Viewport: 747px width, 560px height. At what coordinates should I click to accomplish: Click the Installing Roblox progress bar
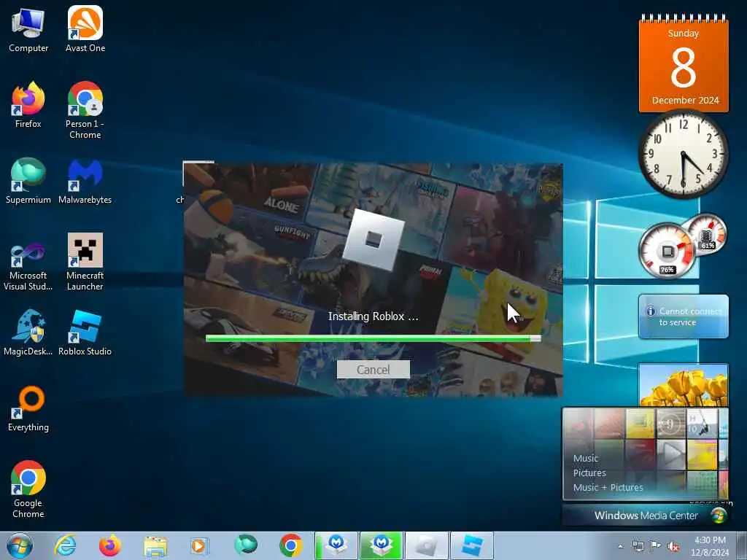point(373,338)
